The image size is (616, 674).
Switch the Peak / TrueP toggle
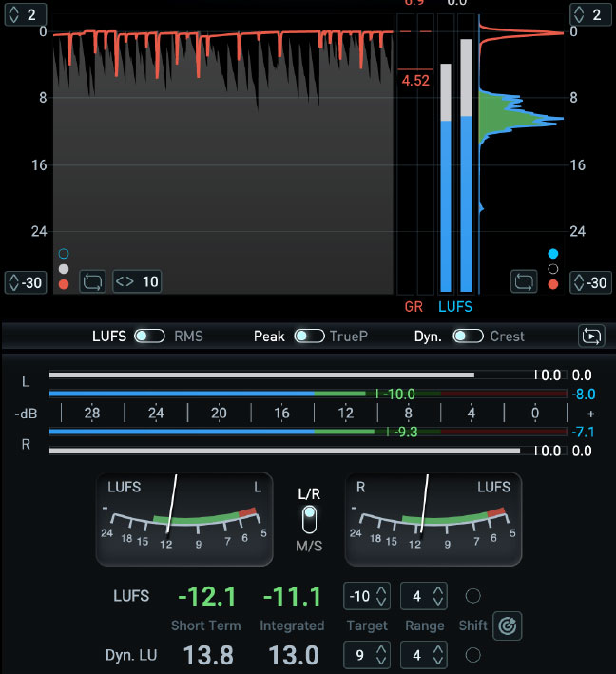309,337
